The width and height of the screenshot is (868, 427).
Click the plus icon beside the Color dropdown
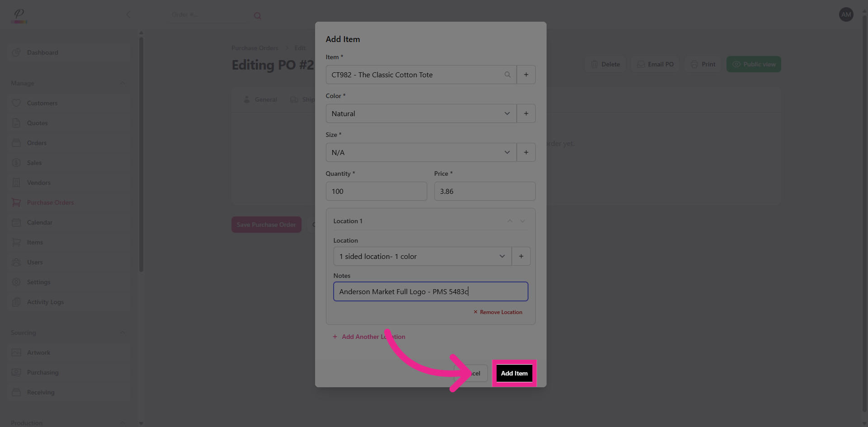click(526, 113)
